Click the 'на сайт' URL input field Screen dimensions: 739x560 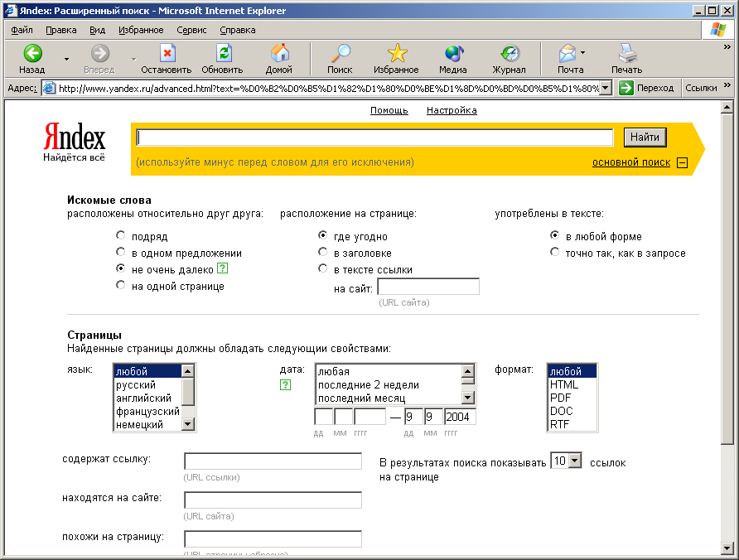coord(428,287)
